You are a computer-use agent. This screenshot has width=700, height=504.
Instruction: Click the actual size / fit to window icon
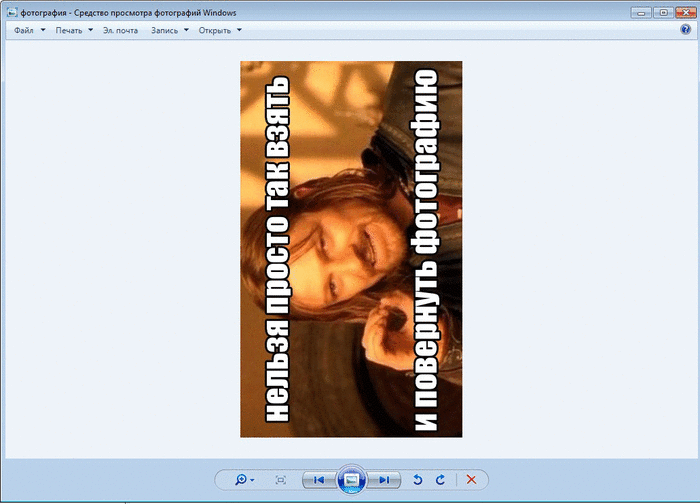(281, 481)
